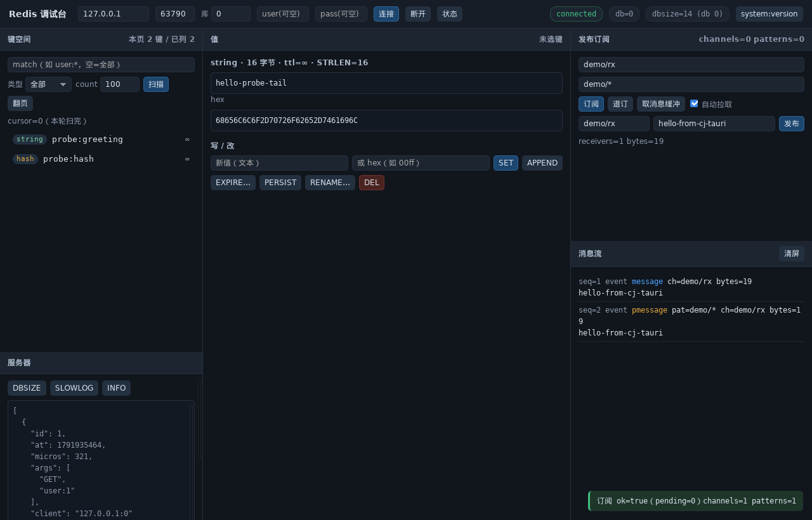
Task: Toggle the 自动拉取 checkbox
Action: 694,103
